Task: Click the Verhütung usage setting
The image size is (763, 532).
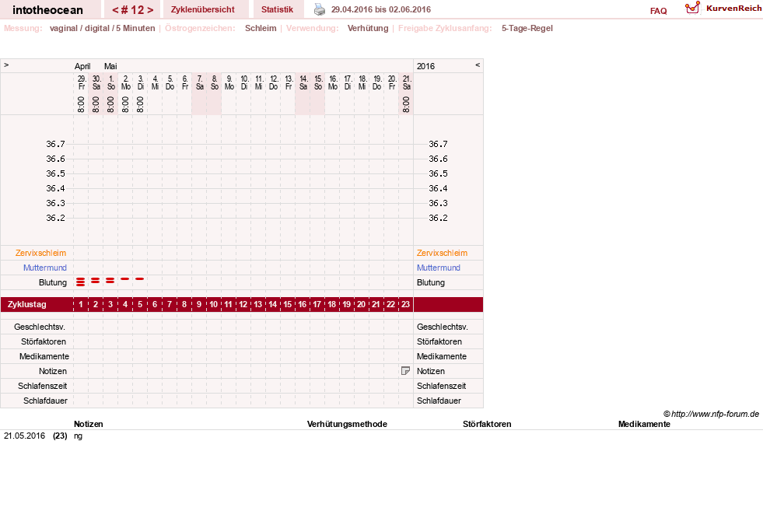Action: coord(368,28)
